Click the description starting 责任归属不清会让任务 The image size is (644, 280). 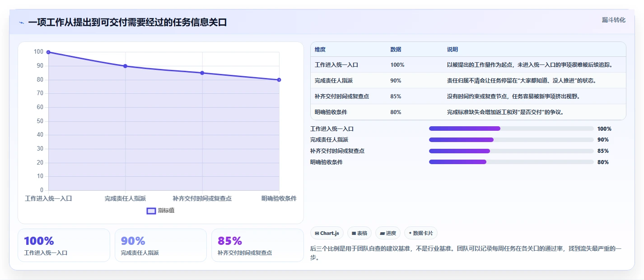522,81
